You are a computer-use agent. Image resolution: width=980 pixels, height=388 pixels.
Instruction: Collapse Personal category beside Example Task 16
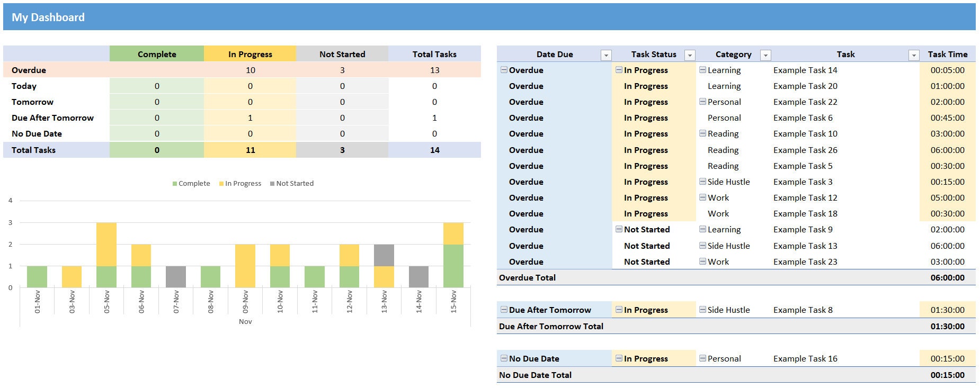tap(702, 358)
